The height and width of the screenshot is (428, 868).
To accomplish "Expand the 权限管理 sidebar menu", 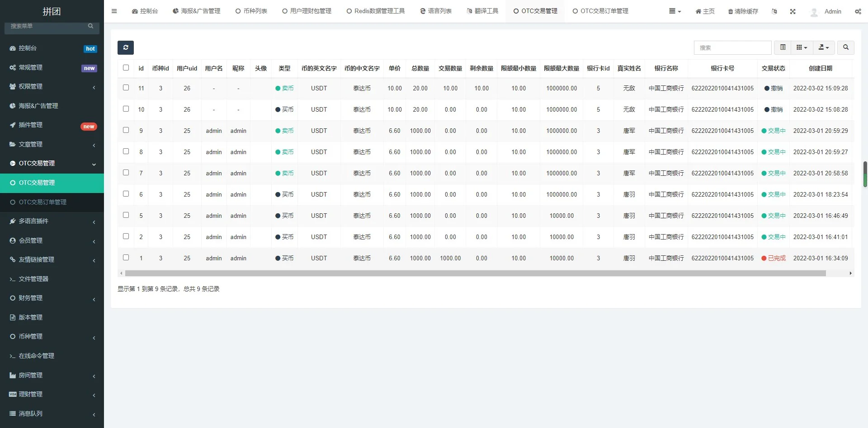I will pyautogui.click(x=52, y=86).
